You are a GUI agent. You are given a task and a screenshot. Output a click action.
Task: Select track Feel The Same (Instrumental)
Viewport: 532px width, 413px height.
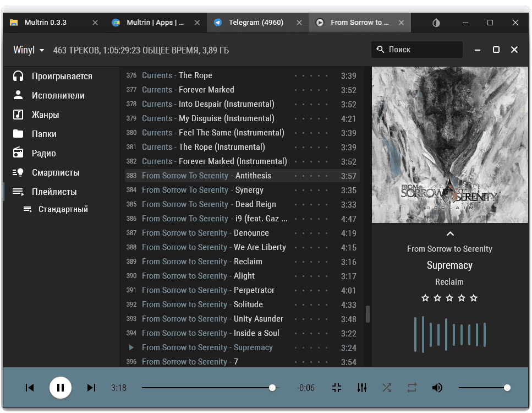coord(242,133)
